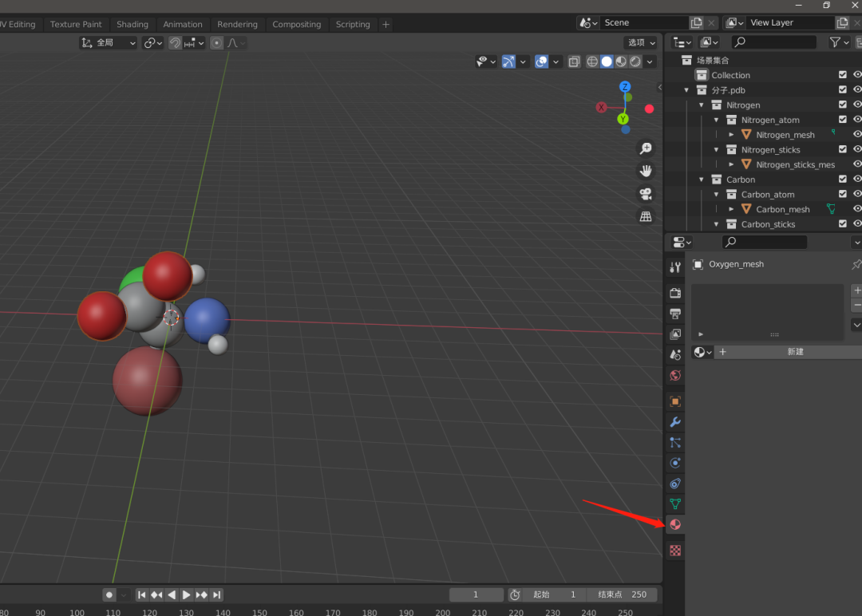Screen dimensions: 862x616
Task: Open the Texture properties checkerboard tab
Action: 675,551
